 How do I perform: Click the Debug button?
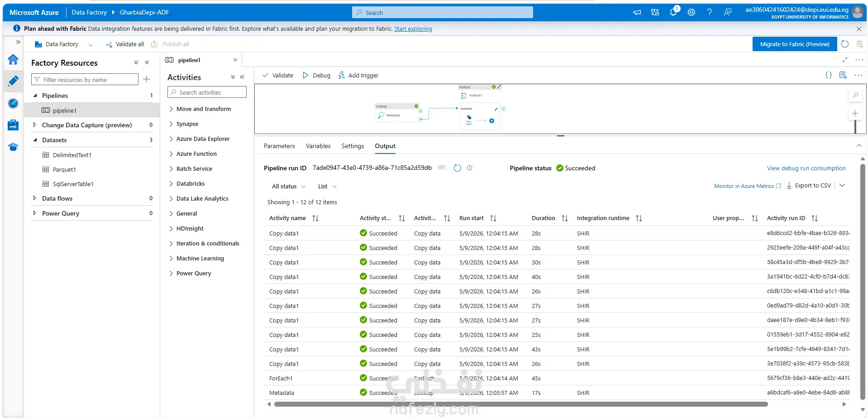point(316,75)
